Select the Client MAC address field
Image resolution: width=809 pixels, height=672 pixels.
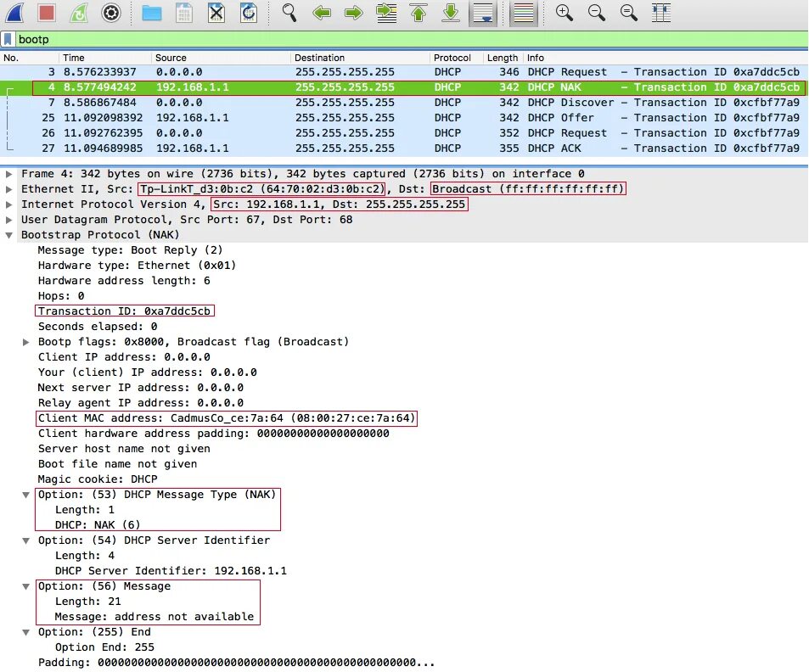point(227,417)
